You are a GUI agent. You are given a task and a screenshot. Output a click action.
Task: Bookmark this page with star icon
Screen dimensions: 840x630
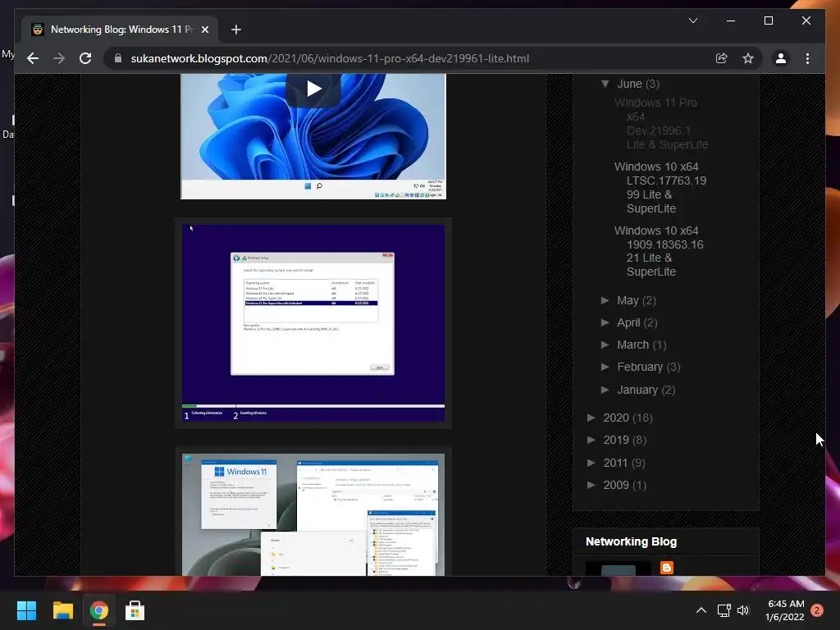point(748,58)
